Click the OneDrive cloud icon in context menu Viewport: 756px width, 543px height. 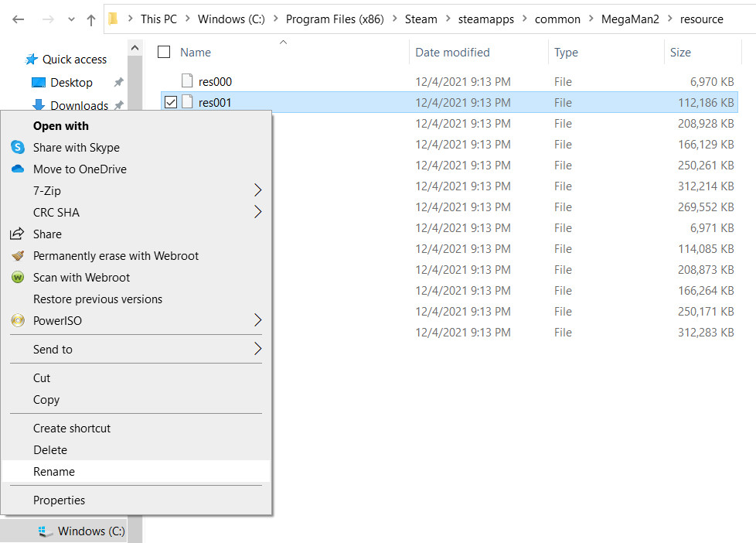18,169
